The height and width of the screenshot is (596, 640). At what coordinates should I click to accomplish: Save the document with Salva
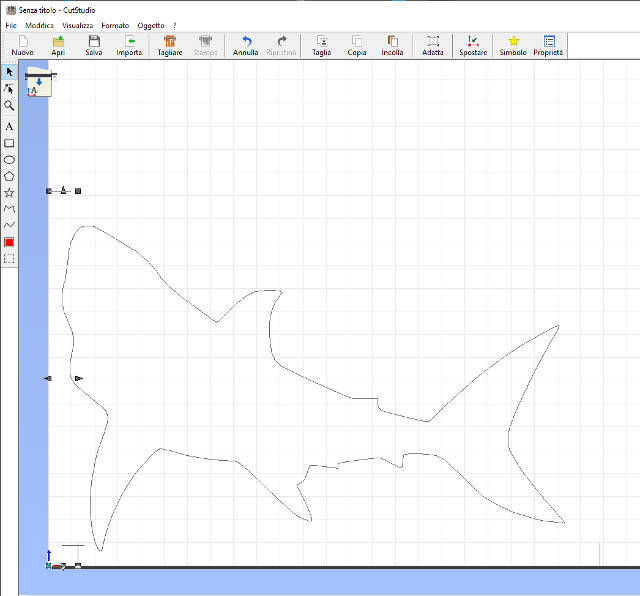tap(94, 45)
